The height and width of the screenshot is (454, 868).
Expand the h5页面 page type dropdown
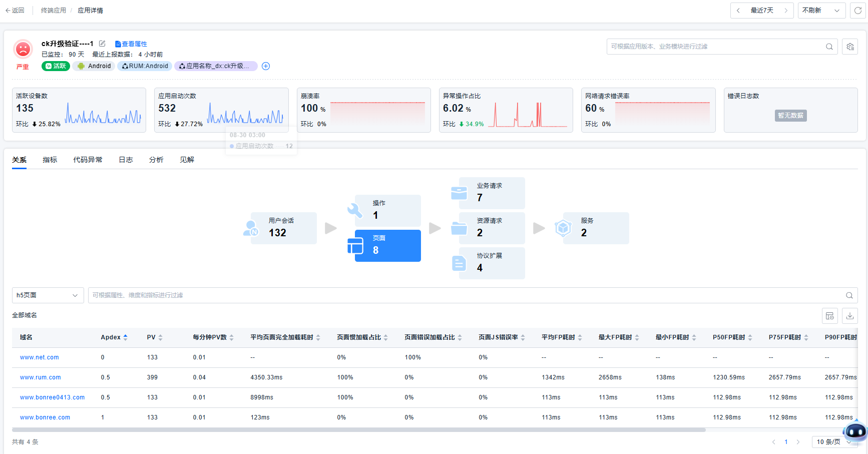[48, 295]
